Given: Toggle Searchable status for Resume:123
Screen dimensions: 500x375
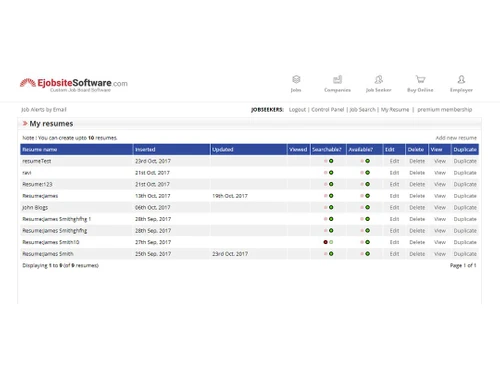Looking at the screenshot, I should [x=328, y=184].
